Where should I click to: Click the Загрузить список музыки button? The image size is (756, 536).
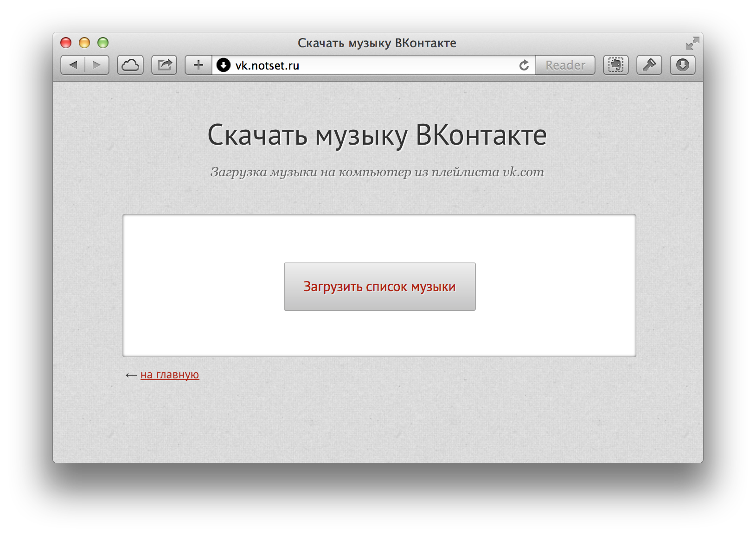coord(380,287)
